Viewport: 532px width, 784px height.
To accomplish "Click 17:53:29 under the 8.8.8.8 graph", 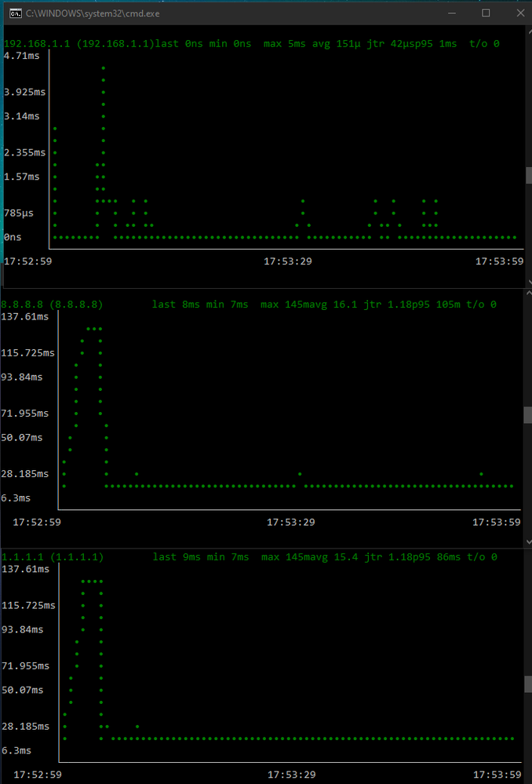I will click(291, 522).
